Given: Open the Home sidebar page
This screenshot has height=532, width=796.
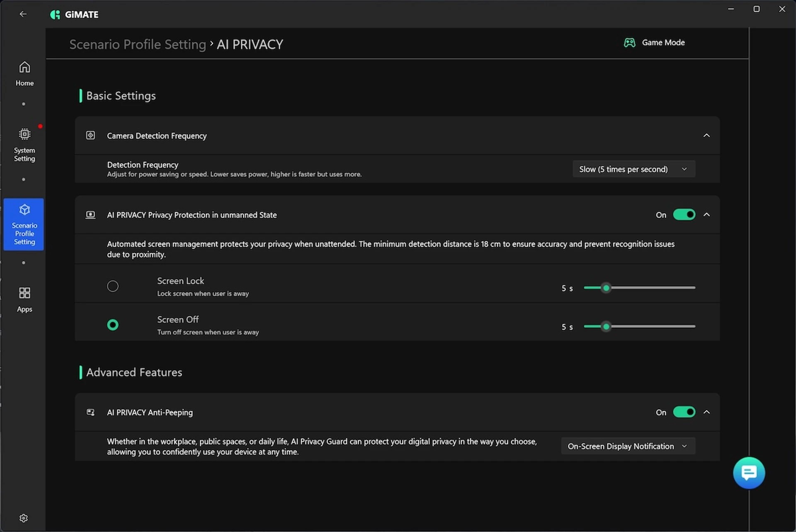Looking at the screenshot, I should (24, 73).
